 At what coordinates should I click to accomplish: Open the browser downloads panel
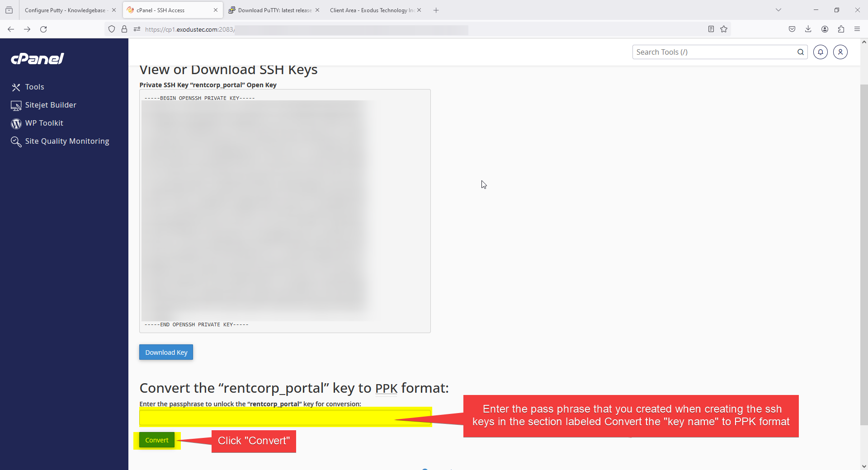point(808,29)
